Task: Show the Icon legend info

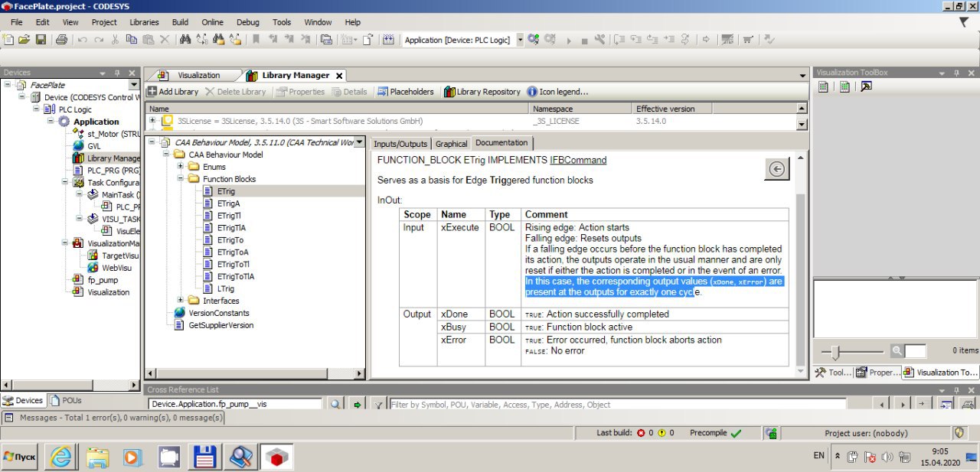Action: coord(558,92)
